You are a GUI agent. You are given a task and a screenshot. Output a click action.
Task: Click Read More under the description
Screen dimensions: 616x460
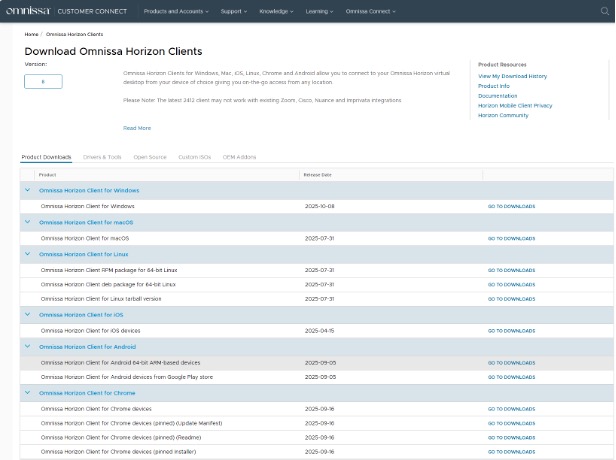(137, 128)
